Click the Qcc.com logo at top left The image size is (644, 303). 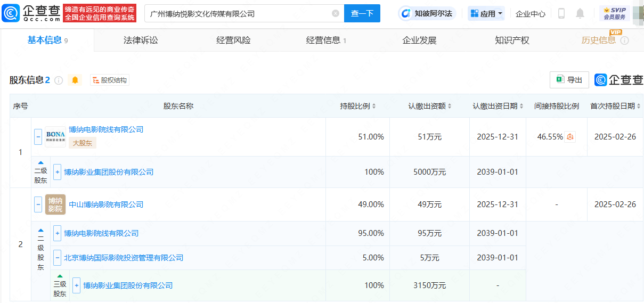[31, 13]
